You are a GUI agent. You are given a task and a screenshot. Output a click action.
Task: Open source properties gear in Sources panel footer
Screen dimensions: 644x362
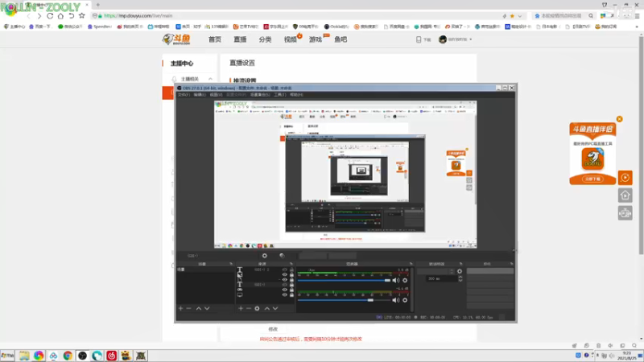[x=257, y=308]
